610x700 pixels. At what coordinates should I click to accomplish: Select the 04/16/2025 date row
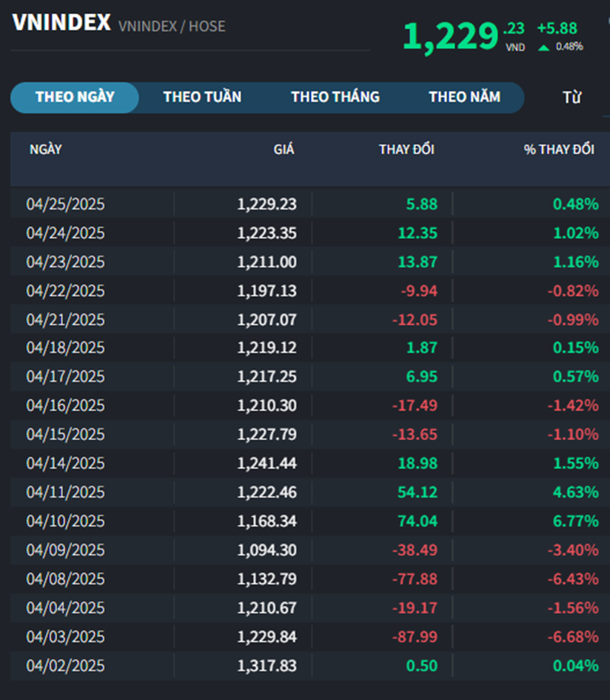pyautogui.click(x=66, y=406)
